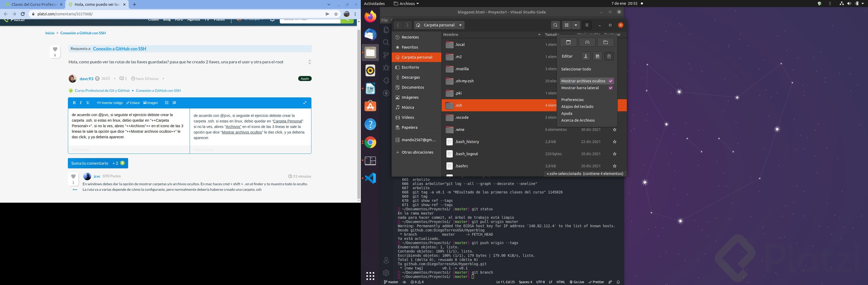Image resolution: width=868 pixels, height=285 pixels.
Task: Click Ayuda in the Files menu
Action: [x=567, y=114]
